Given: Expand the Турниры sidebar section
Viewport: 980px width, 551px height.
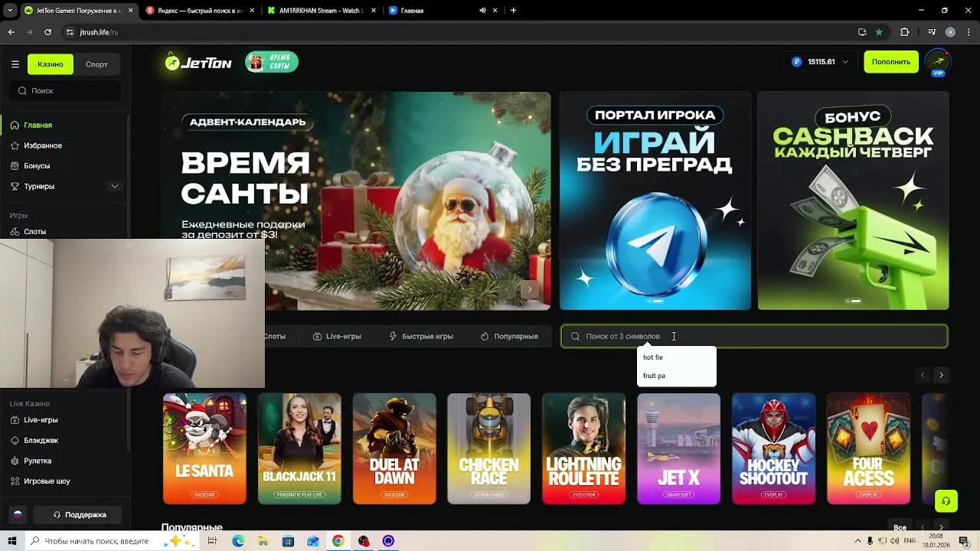Looking at the screenshot, I should click(x=115, y=186).
